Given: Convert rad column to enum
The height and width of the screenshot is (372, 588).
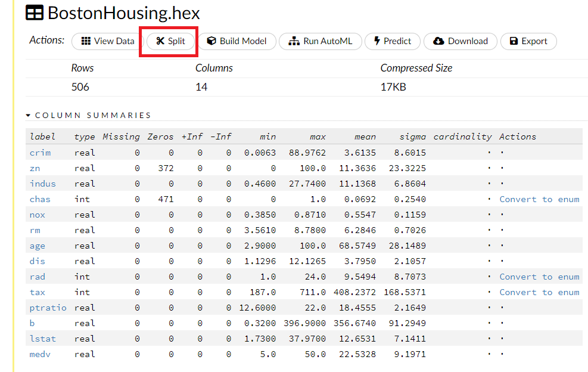Looking at the screenshot, I should (539, 277).
